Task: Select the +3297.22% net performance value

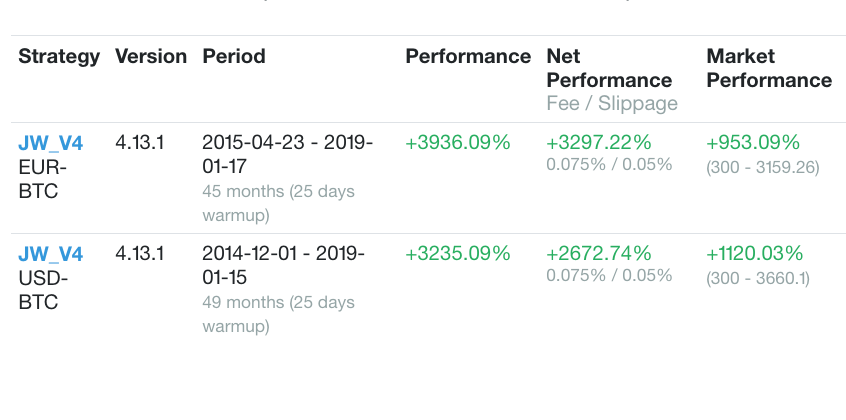Action: click(x=599, y=143)
